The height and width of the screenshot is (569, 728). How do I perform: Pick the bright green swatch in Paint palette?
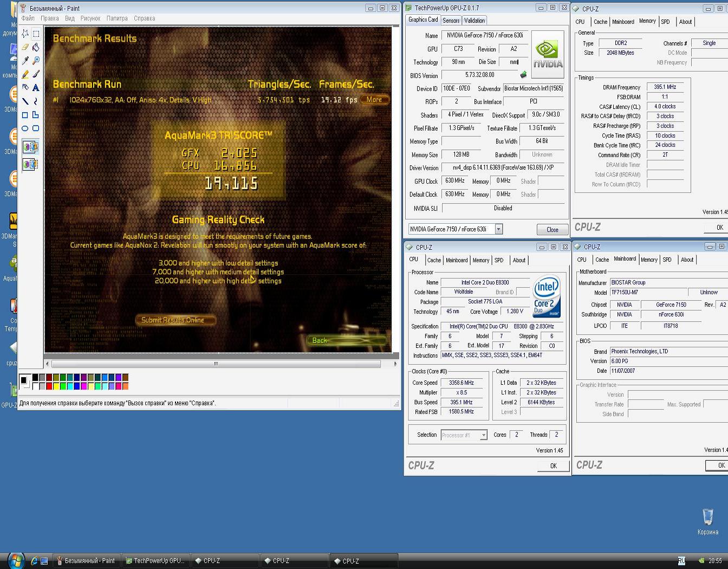tap(63, 386)
